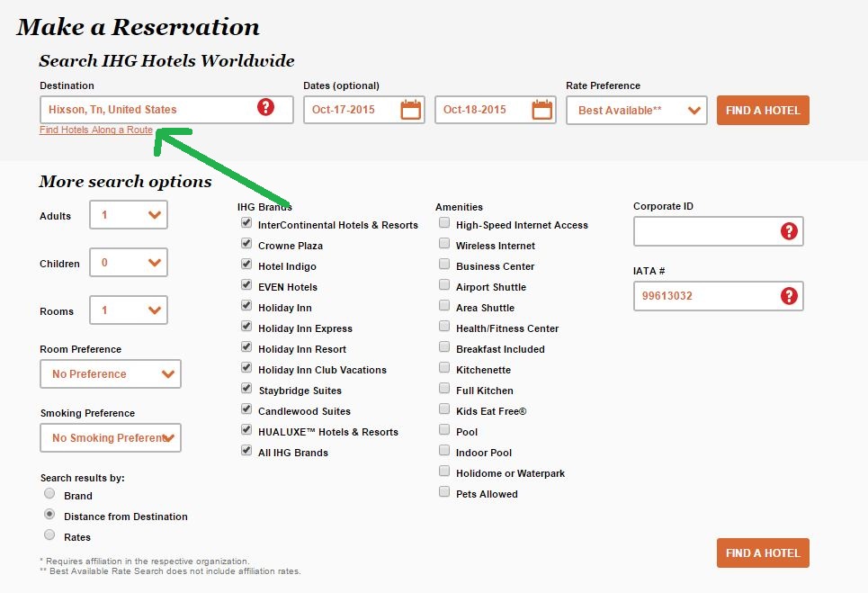
Task: Open the check-out date calendar icon
Action: pyautogui.click(x=542, y=110)
